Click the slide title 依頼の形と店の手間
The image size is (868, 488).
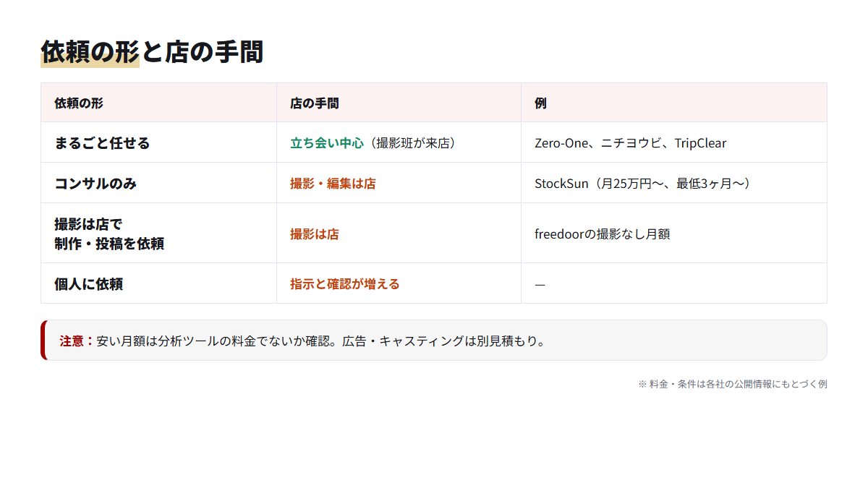point(152,52)
